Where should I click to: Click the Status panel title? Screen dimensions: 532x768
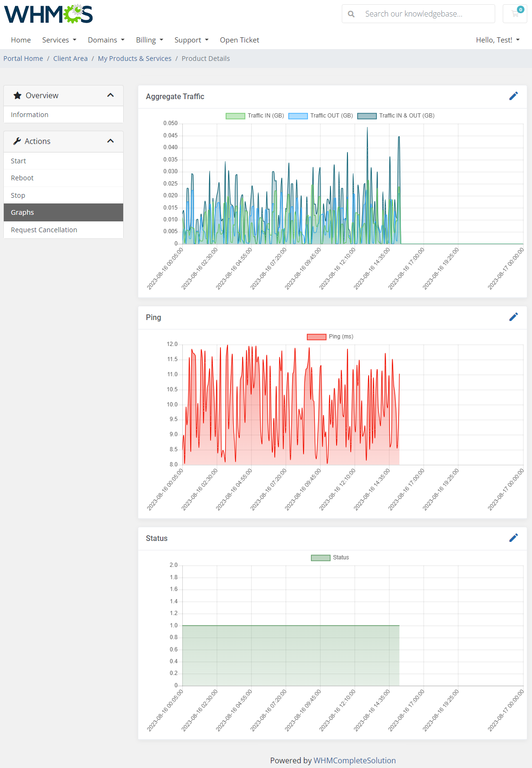coord(157,538)
